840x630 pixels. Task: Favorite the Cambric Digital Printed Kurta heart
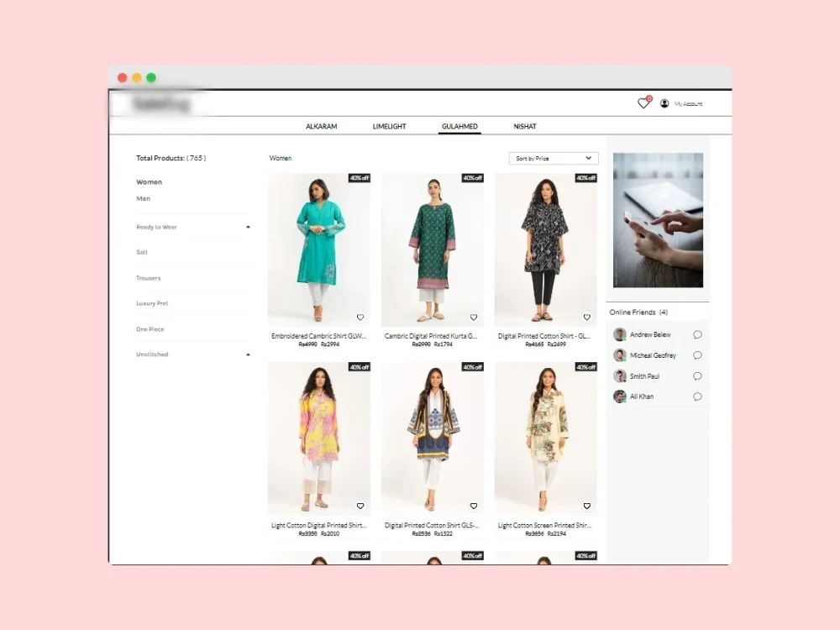point(474,318)
